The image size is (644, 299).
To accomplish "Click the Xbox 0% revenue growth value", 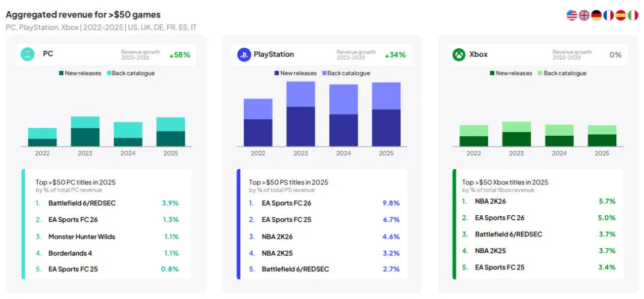I will [615, 55].
